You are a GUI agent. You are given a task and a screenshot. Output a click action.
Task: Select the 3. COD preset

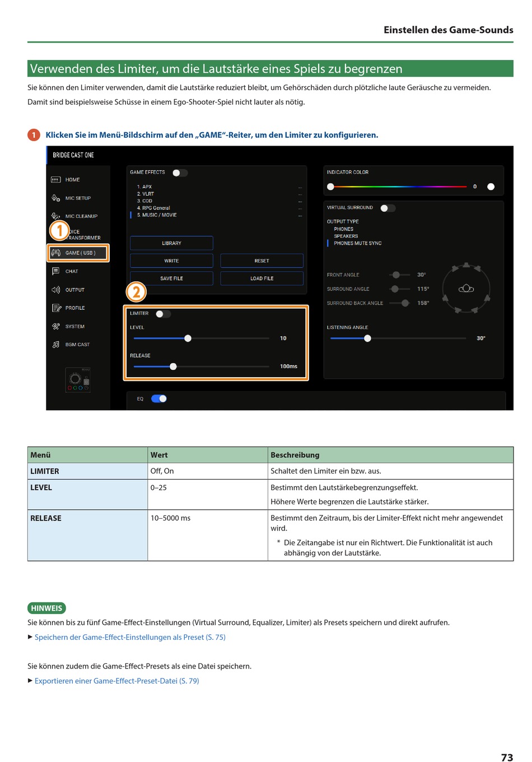click(x=144, y=201)
